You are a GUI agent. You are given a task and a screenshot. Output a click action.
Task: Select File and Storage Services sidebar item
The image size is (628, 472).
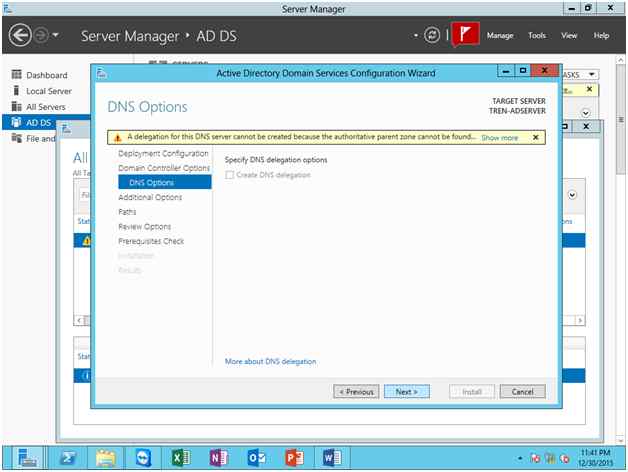tap(34, 139)
